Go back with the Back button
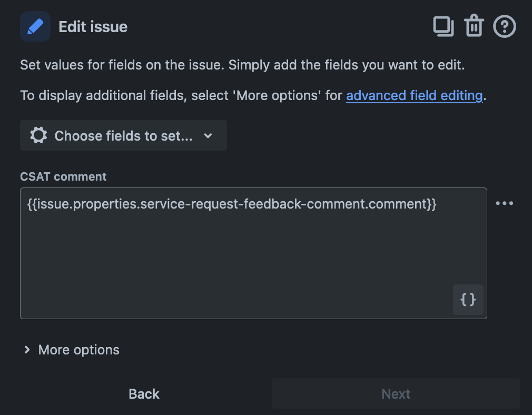The image size is (532, 415). 144,393
